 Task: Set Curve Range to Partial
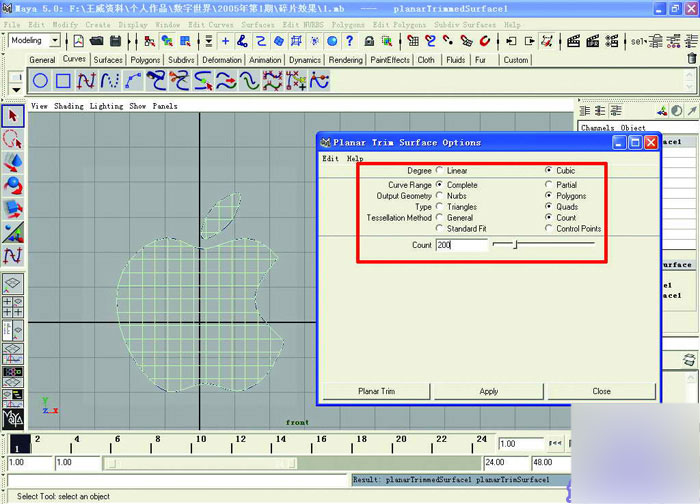click(549, 185)
